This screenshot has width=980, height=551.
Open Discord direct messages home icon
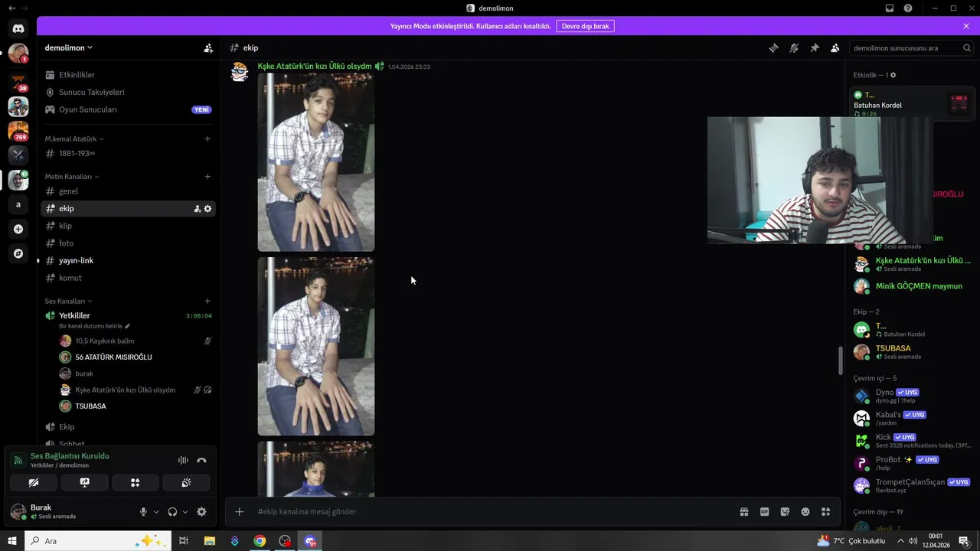point(18,28)
